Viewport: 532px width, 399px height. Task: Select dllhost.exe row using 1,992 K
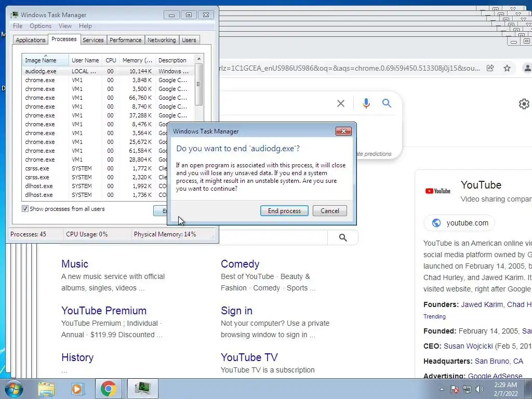[95, 186]
